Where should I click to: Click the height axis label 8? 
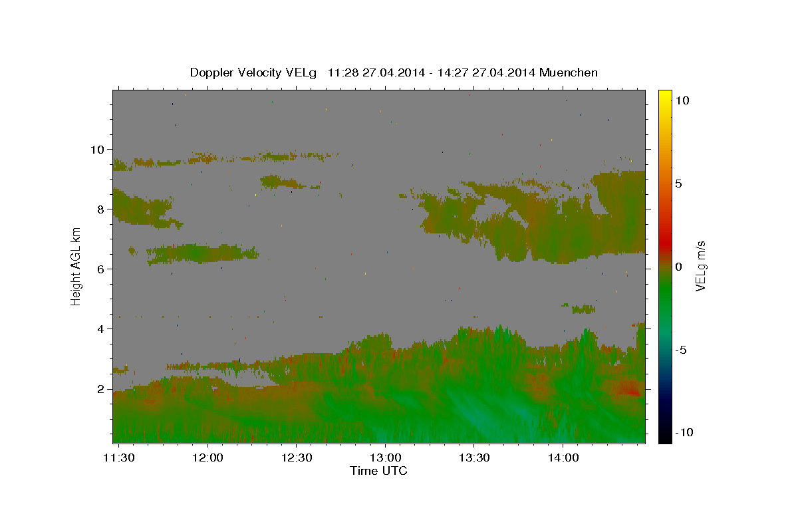point(100,209)
